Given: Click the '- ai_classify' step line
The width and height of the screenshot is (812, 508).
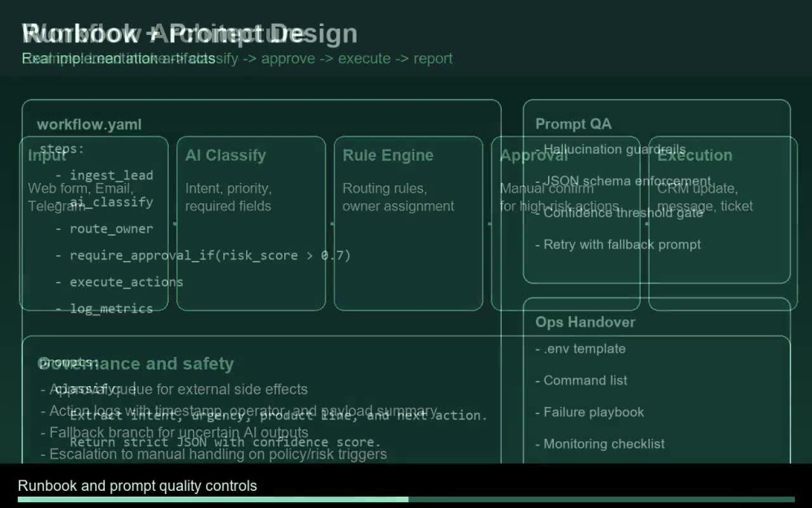Looking at the screenshot, I should pos(104,202).
